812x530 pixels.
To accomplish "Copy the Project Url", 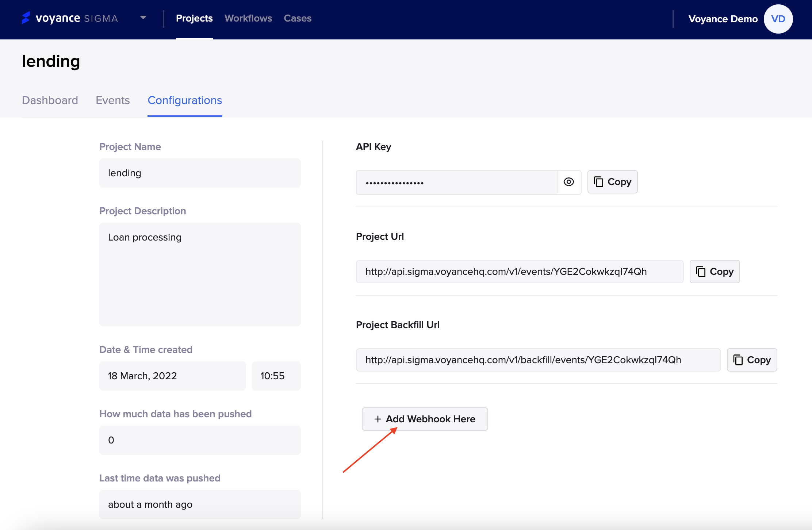I will pyautogui.click(x=715, y=272).
